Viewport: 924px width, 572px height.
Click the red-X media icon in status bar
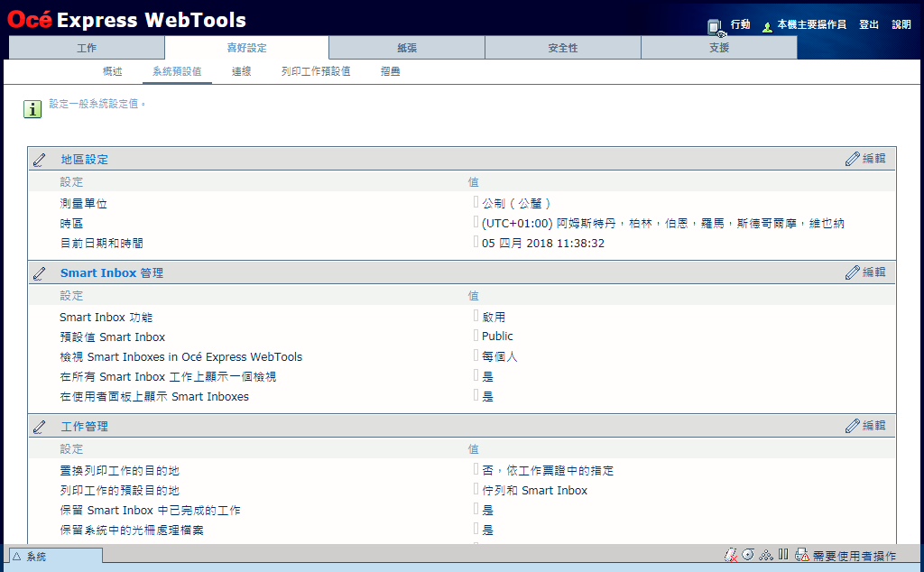coord(731,555)
